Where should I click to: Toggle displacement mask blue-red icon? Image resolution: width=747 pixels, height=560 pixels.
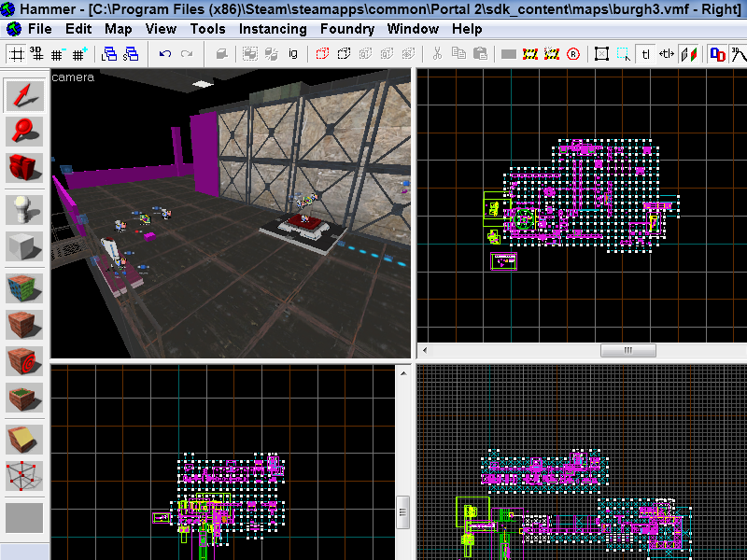717,54
